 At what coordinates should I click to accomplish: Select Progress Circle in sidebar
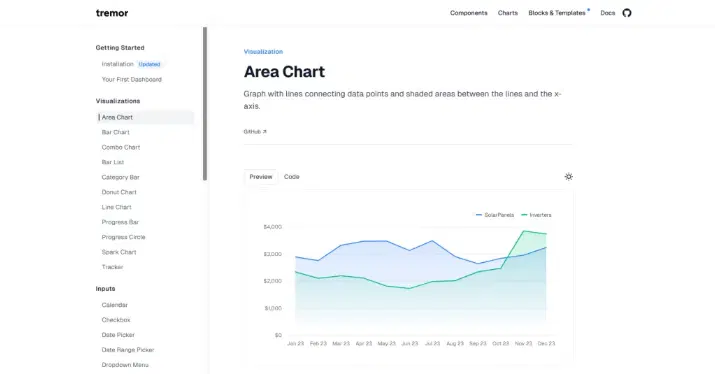point(123,237)
